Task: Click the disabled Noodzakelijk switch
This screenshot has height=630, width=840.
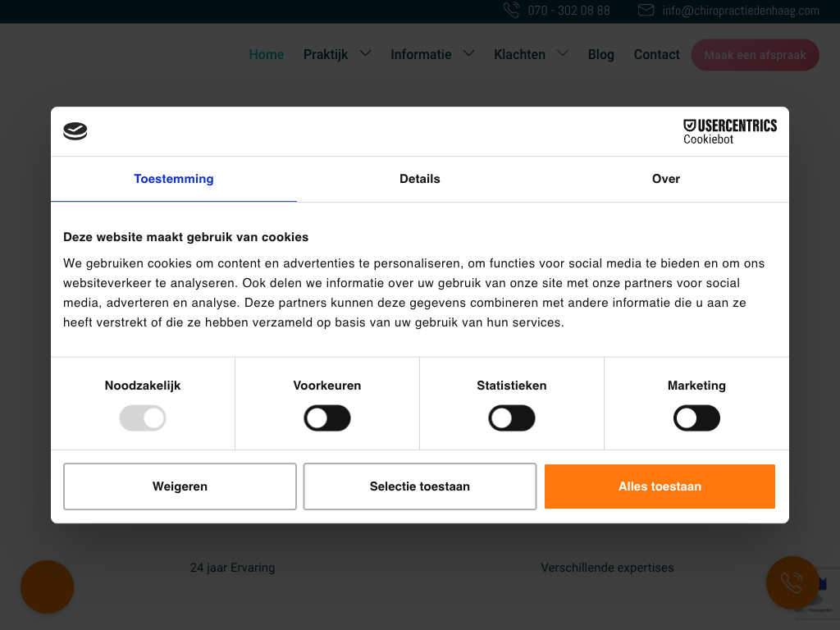Action: point(143,418)
